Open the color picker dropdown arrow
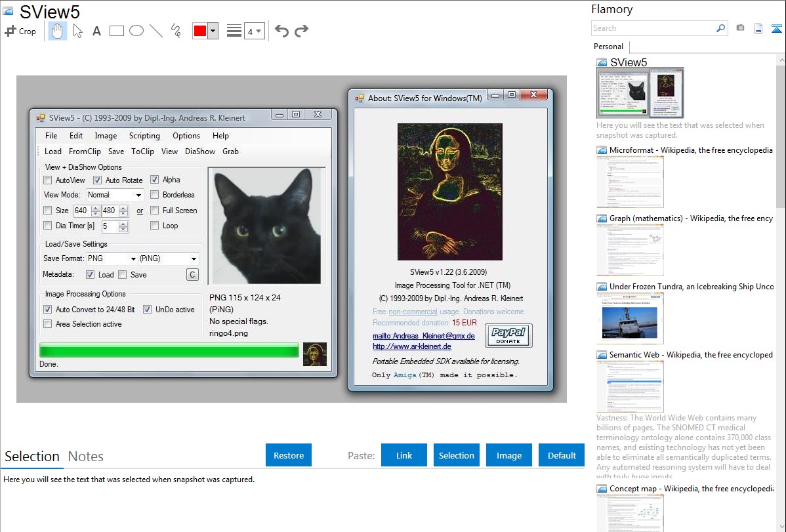This screenshot has width=786, height=532. [x=213, y=31]
